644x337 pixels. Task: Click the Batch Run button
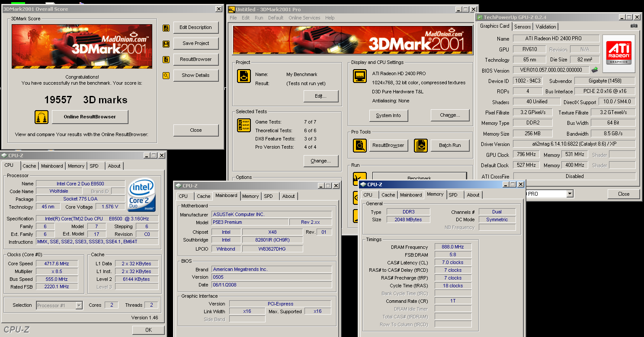click(450, 146)
